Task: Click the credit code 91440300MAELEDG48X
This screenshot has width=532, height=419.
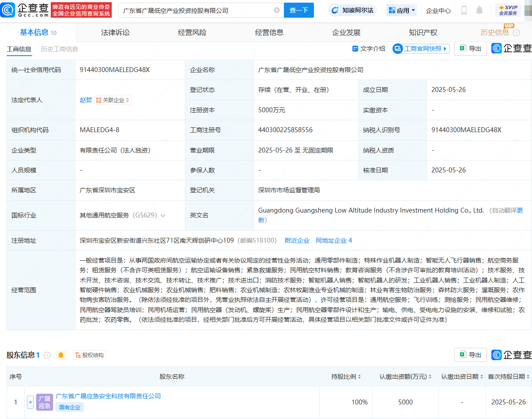Action: click(115, 70)
